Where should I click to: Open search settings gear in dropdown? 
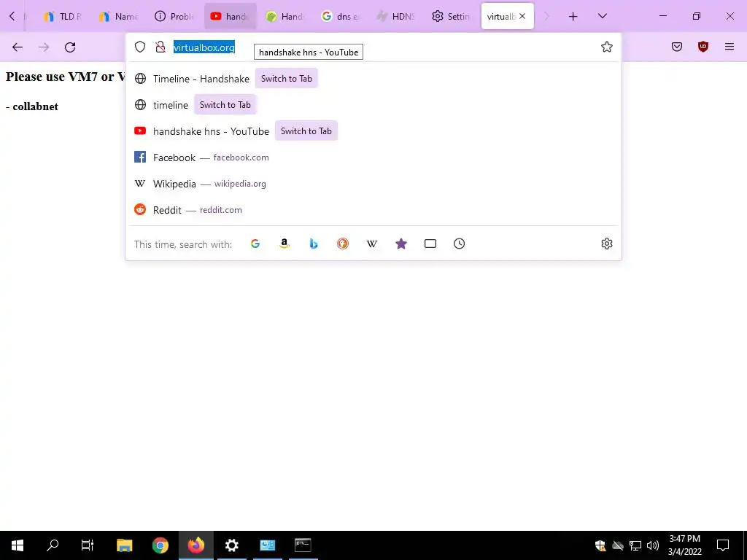pos(606,244)
